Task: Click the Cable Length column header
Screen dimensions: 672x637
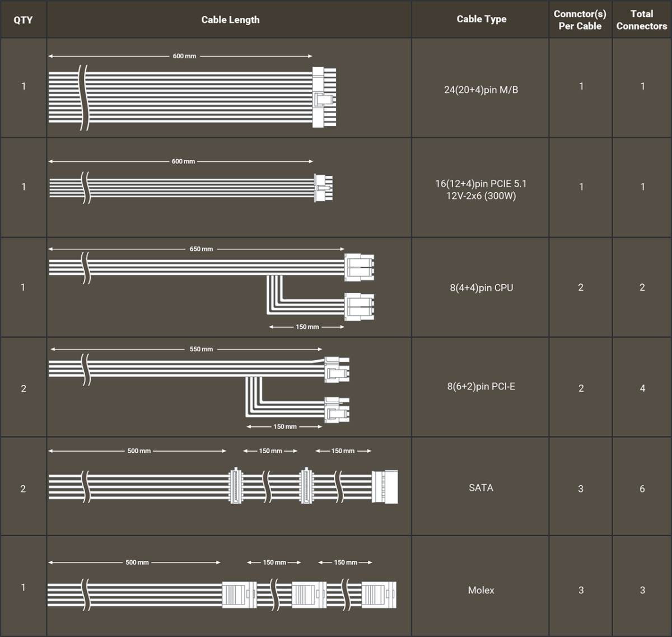Action: click(230, 20)
